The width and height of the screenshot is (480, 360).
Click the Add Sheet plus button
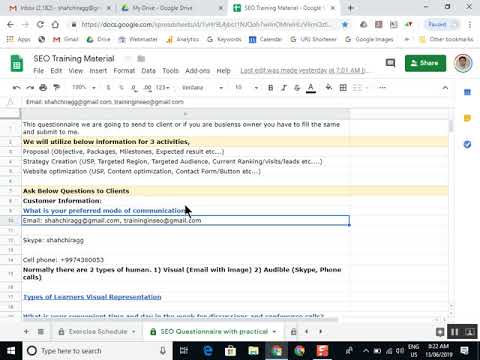point(26,332)
